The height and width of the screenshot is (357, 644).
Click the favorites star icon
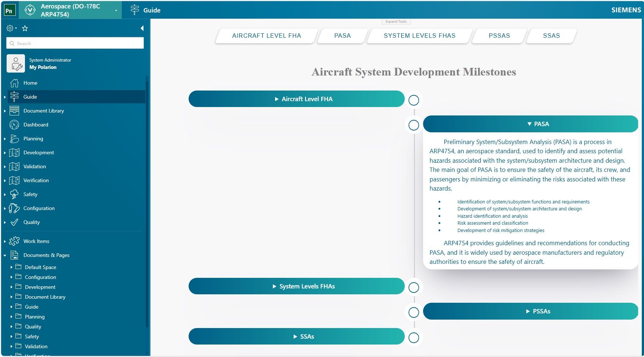[x=25, y=28]
